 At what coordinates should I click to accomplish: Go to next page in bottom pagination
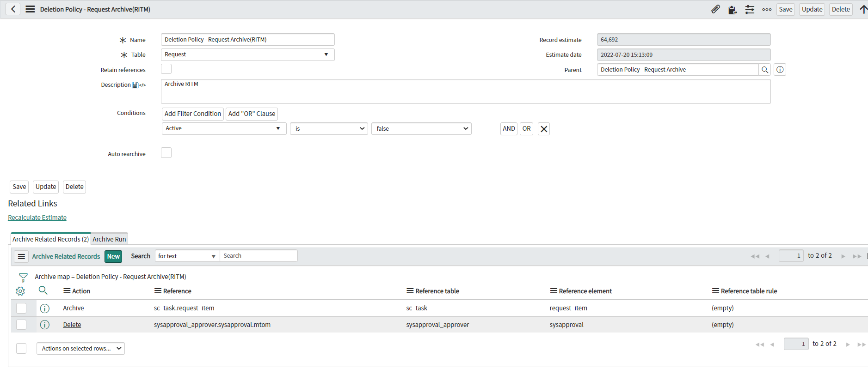[848, 344]
